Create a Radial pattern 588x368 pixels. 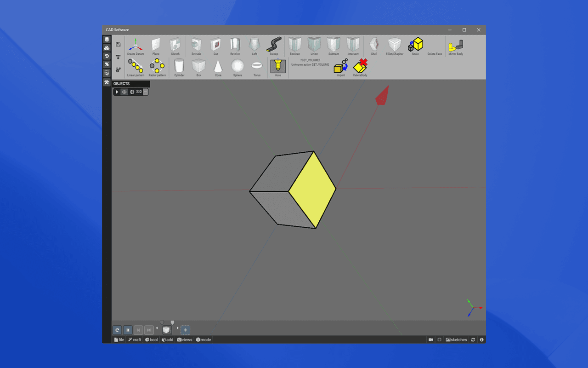coord(157,68)
